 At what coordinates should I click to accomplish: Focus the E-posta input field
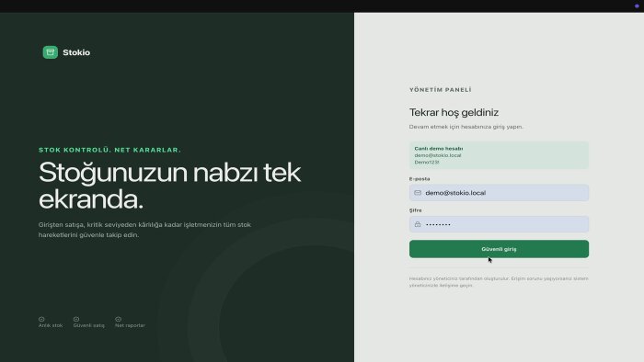[x=499, y=193]
